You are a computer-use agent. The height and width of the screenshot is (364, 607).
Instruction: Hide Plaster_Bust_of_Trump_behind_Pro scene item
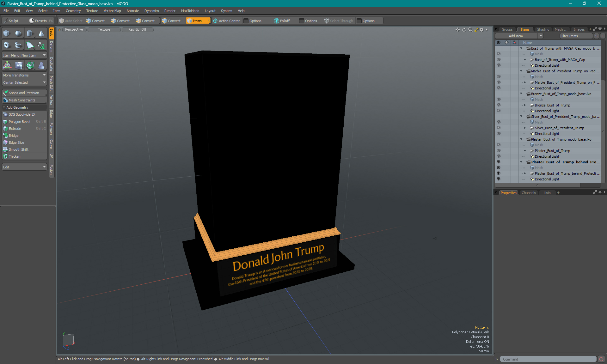click(498, 162)
